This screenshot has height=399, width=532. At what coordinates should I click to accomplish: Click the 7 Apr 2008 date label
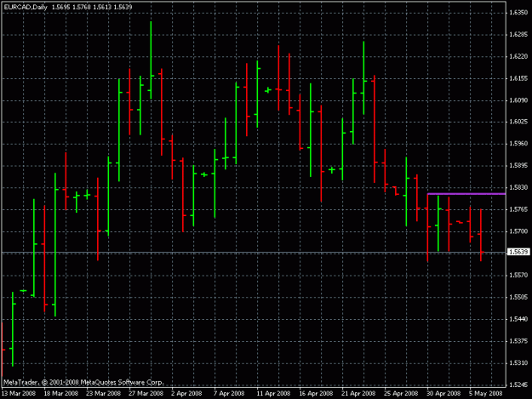click(229, 394)
